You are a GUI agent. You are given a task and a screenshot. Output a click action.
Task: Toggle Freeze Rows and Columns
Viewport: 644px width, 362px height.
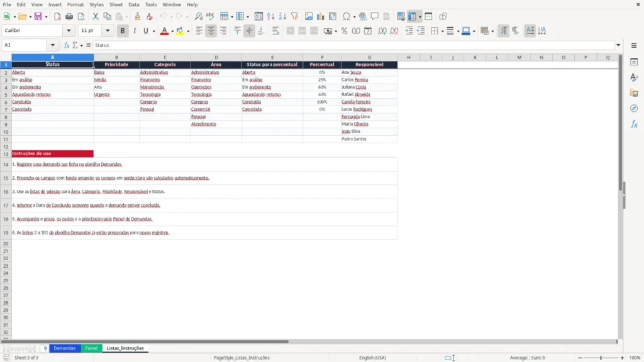click(412, 16)
